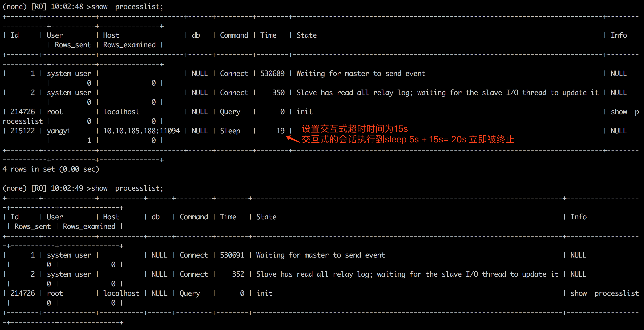644x330 pixels.
Task: Click the Info column header
Action: coord(619,35)
